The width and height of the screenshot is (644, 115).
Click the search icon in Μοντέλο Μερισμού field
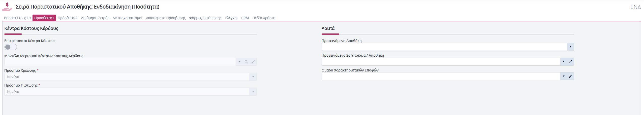click(246, 62)
